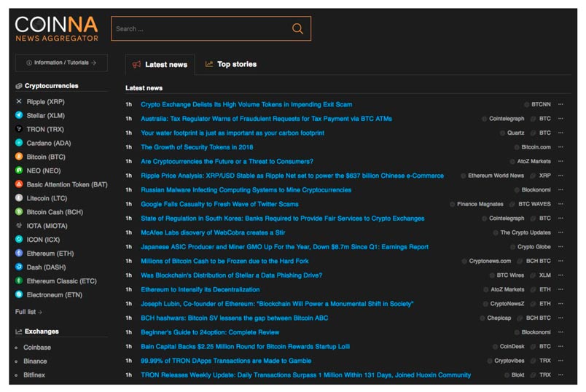Screen dimensions: 586x392
Task: Click the Ethereum (ETH) coin icon
Action: (19, 253)
